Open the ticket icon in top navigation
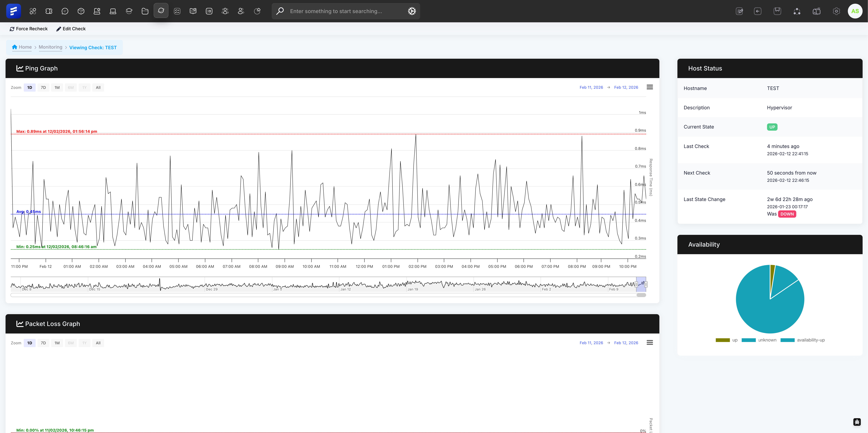 point(49,11)
